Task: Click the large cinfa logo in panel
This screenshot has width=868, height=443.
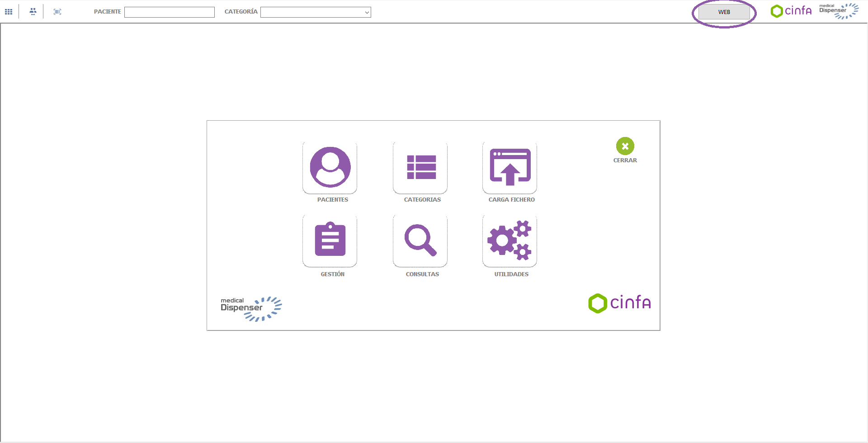Action: point(619,303)
